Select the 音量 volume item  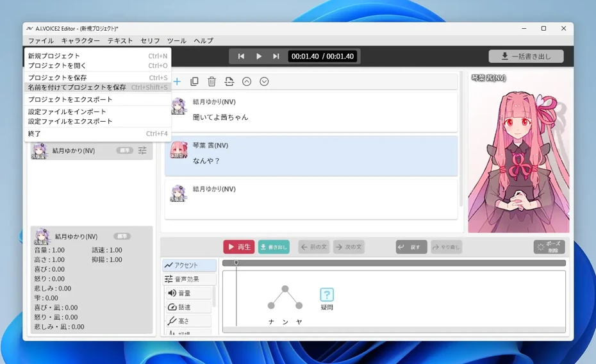pos(188,294)
